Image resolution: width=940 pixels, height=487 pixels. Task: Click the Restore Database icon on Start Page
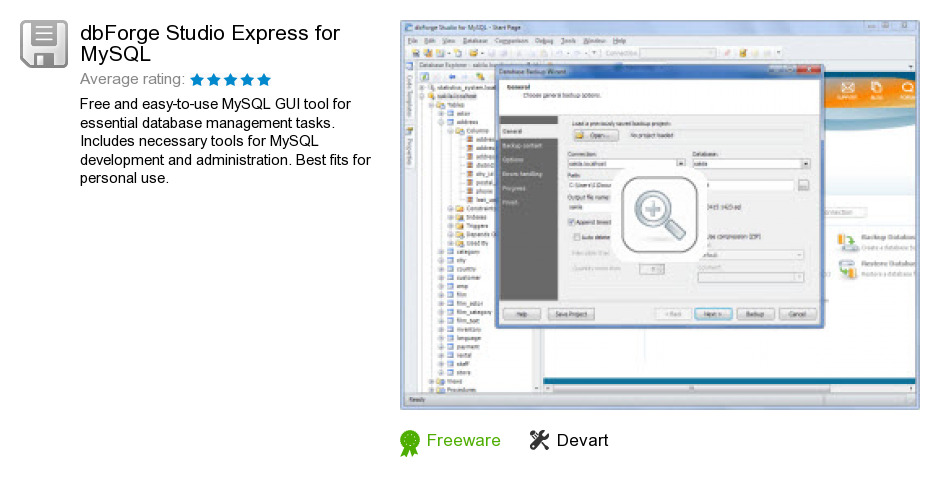(x=847, y=269)
